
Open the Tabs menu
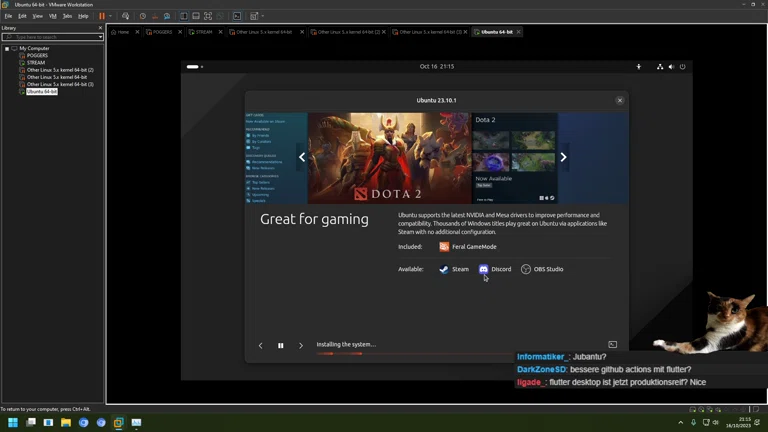click(x=68, y=16)
